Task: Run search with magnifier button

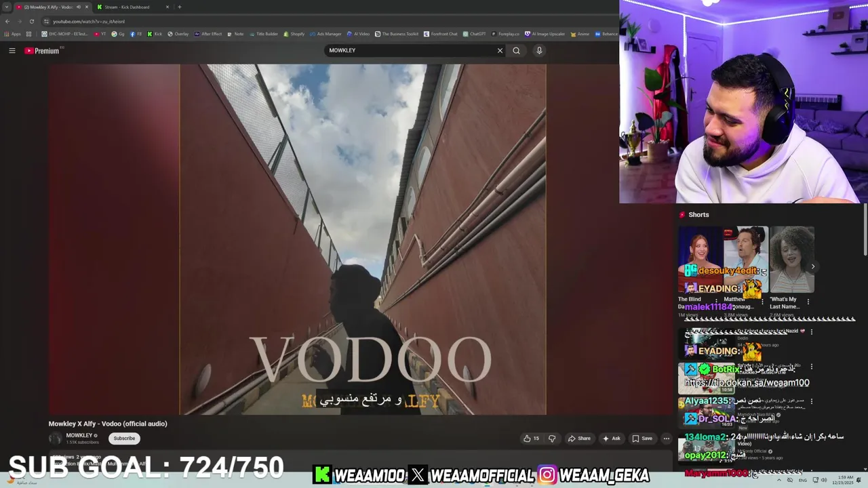Action: pos(516,50)
